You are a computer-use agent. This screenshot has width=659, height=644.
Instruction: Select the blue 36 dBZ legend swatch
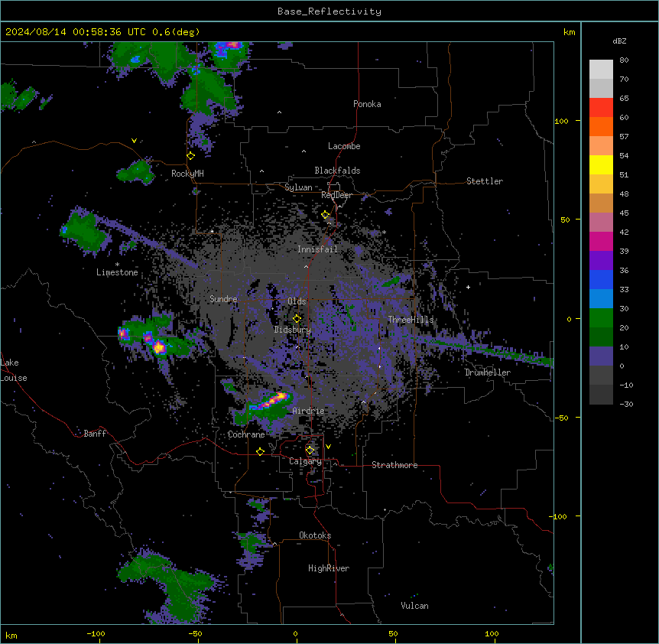click(x=601, y=279)
